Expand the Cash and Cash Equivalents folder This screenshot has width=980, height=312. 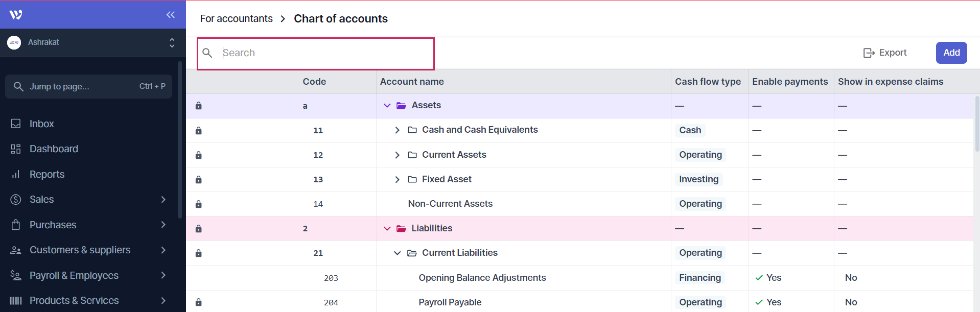pos(398,130)
